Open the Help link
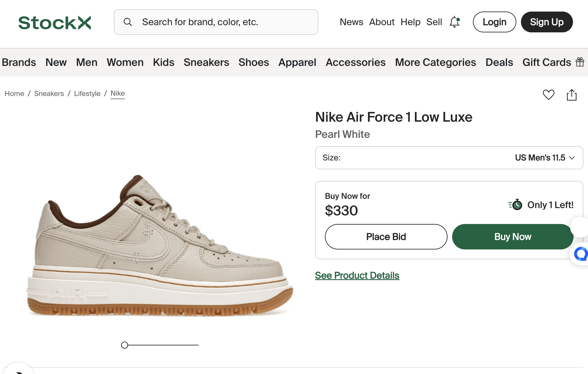The image size is (588, 374). (410, 22)
